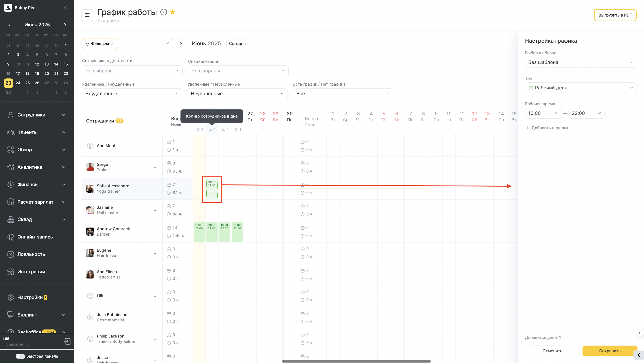Collapse the side panel with bottom arrow
Viewport: 644px width, 363px height.
(639, 355)
